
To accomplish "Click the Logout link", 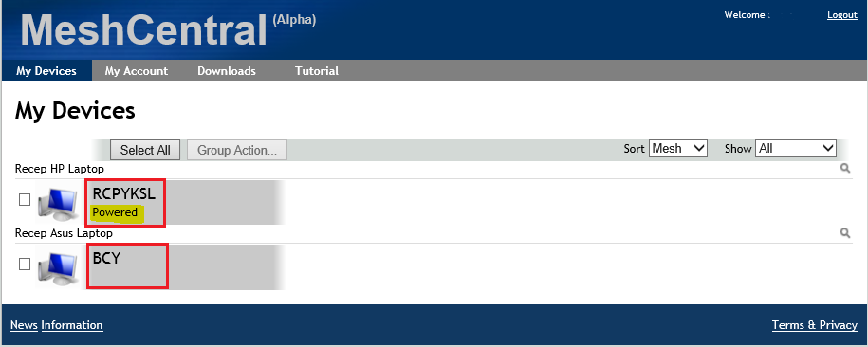I will [842, 15].
